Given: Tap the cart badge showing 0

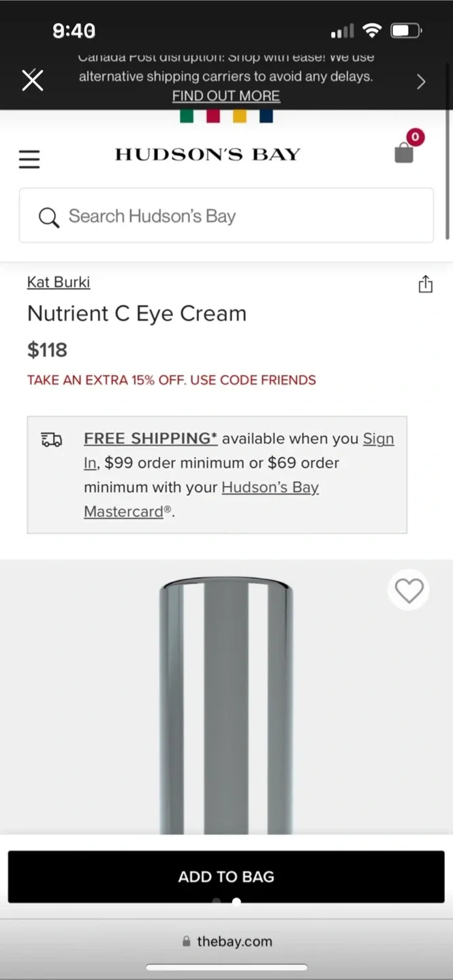Looking at the screenshot, I should [415, 137].
